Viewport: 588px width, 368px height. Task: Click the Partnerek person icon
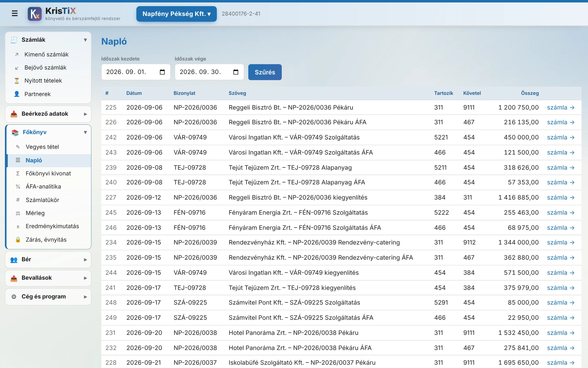(x=17, y=94)
